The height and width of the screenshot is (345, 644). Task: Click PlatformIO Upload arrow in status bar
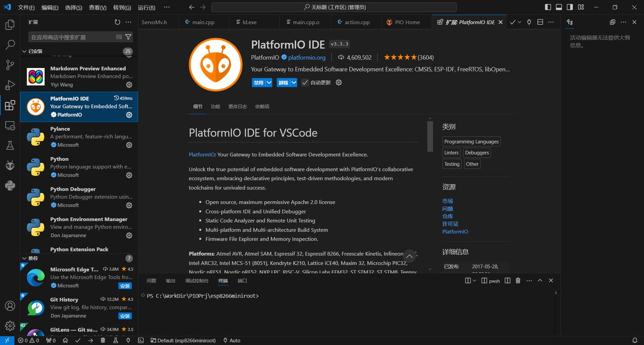[x=91, y=340]
